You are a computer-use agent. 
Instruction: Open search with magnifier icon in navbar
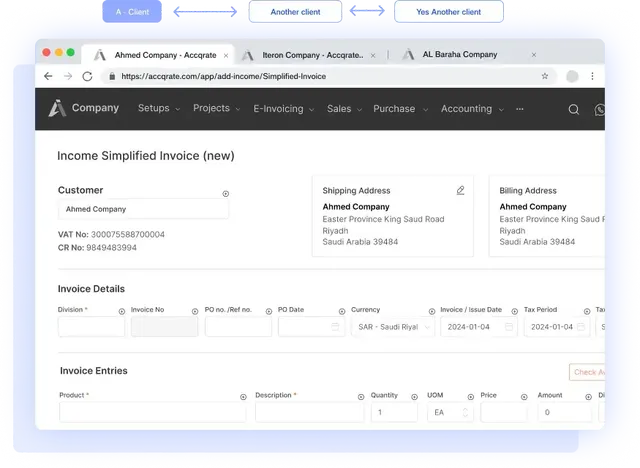point(574,109)
